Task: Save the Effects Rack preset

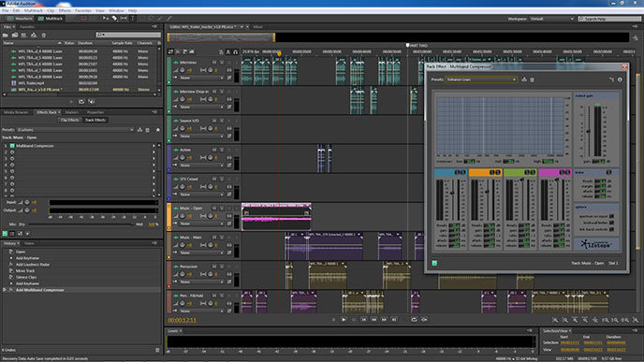Action: pyautogui.click(x=139, y=130)
